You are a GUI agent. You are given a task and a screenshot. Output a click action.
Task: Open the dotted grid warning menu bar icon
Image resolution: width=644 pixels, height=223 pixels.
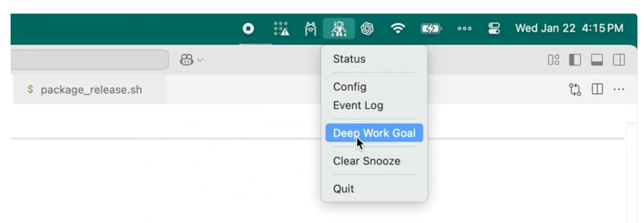point(281,29)
